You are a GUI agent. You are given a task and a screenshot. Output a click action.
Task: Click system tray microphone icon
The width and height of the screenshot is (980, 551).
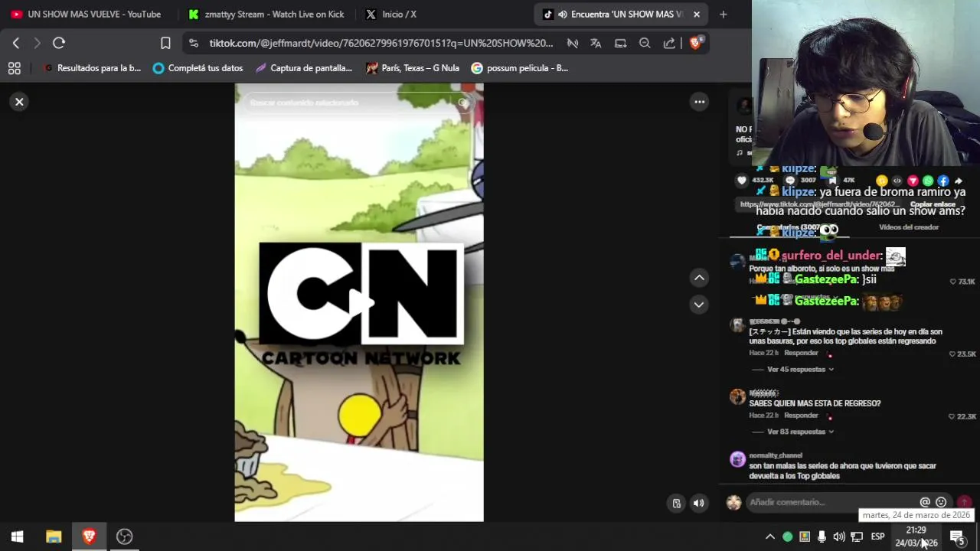click(822, 536)
